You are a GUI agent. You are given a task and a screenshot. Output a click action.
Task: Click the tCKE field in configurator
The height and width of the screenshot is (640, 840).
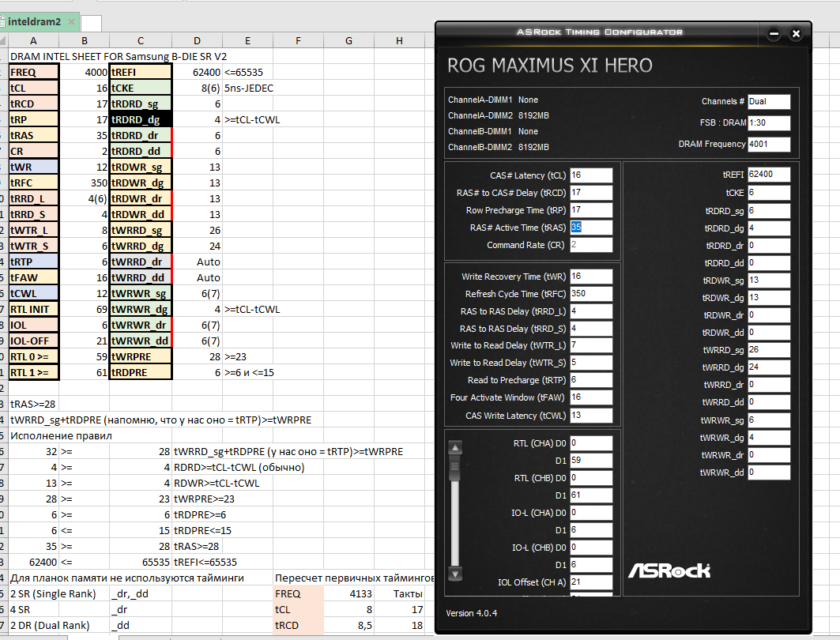click(x=769, y=193)
